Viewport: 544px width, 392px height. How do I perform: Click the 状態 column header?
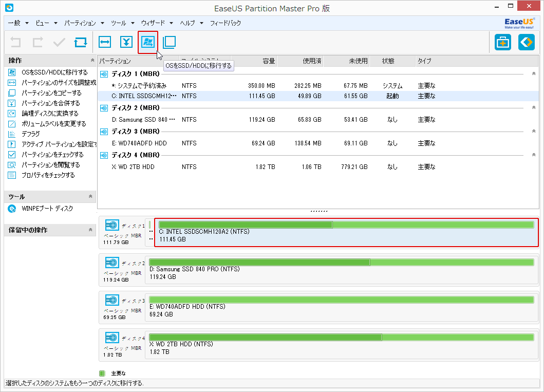pos(392,61)
